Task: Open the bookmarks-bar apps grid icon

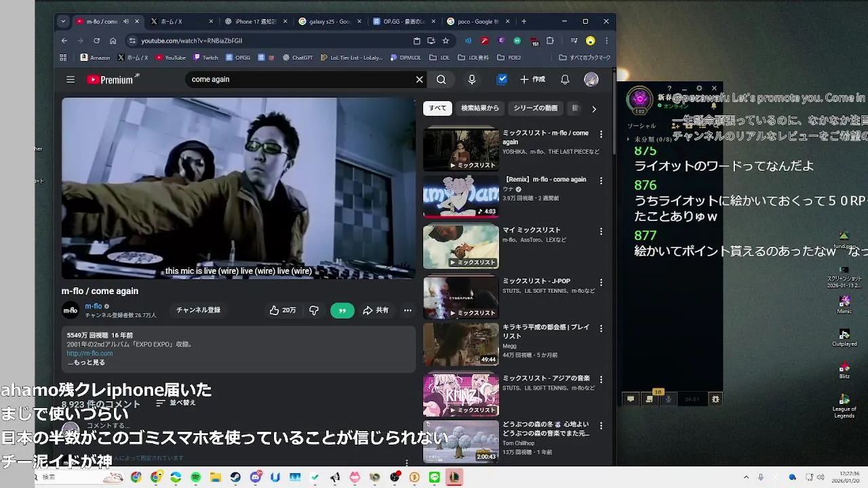Action: 64,58
